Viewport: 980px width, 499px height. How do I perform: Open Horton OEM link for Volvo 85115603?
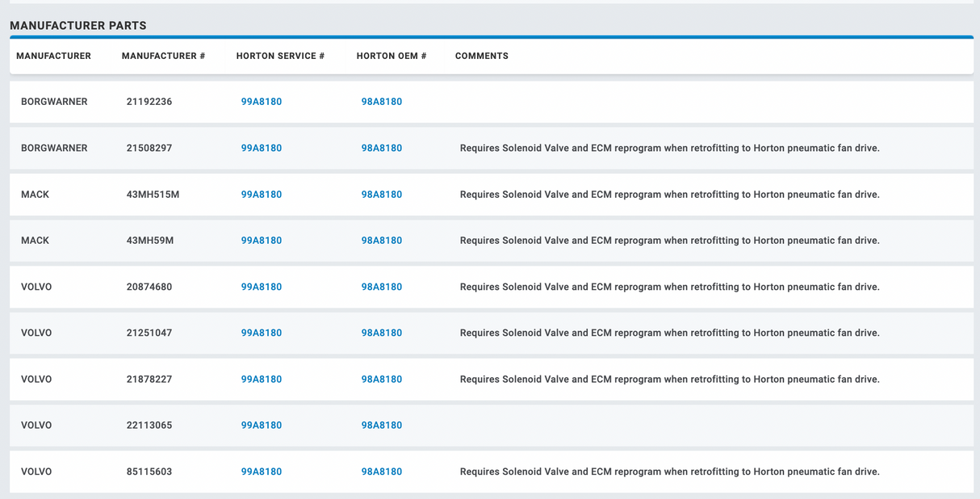pos(381,472)
